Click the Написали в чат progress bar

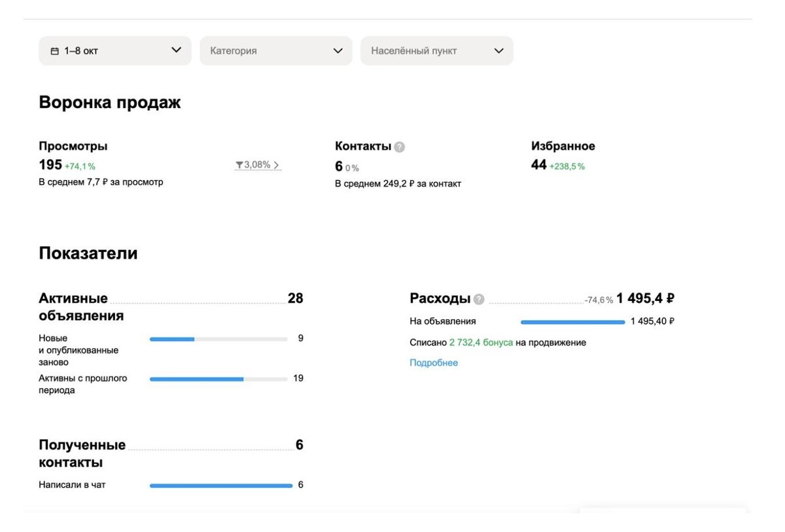pos(221,486)
